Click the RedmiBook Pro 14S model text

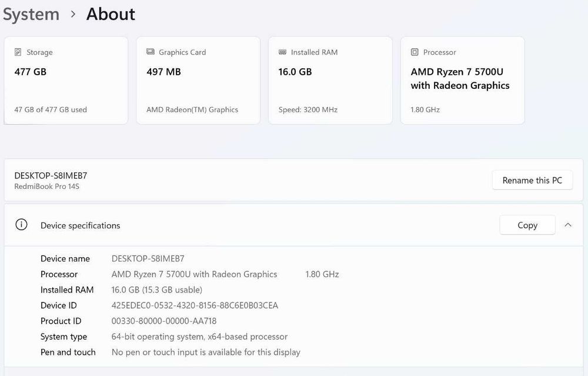[47, 186]
